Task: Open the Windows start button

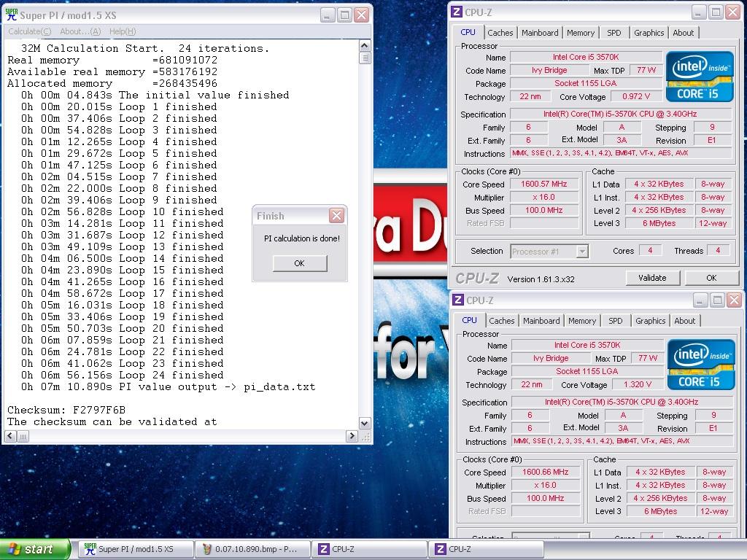Action: (x=35, y=549)
